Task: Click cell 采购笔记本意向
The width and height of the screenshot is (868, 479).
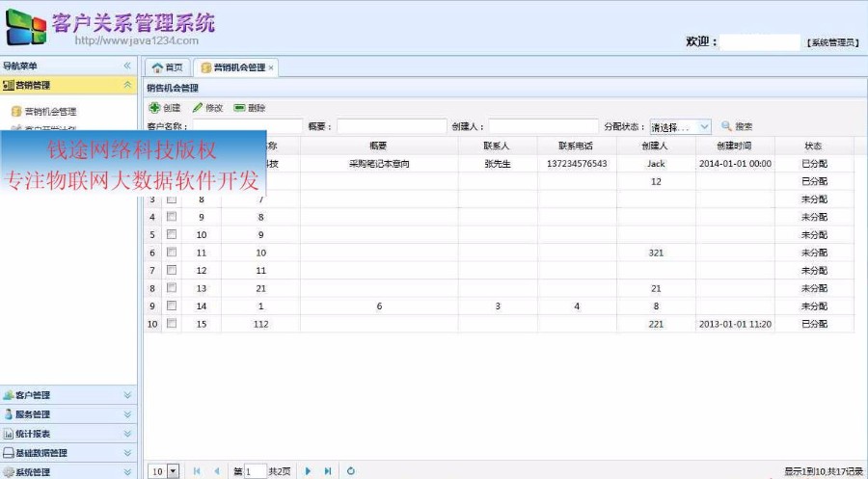Action: tap(379, 164)
